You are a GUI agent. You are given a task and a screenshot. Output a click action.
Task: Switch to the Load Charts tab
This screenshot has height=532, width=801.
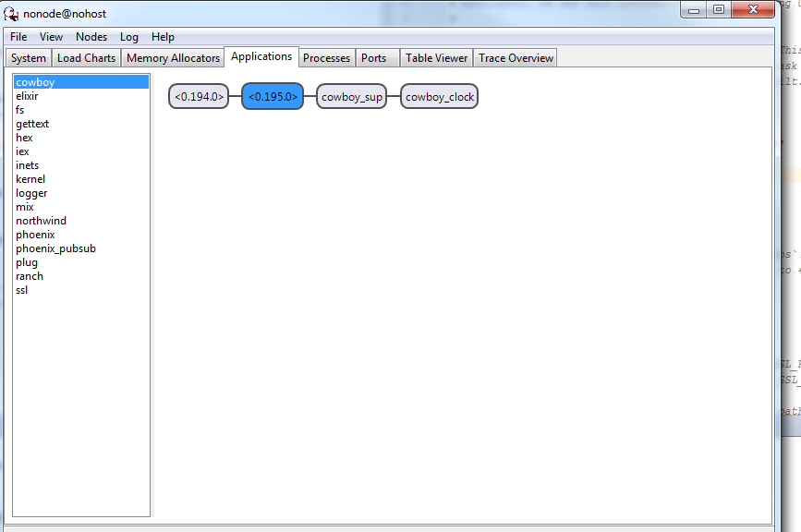tap(86, 56)
